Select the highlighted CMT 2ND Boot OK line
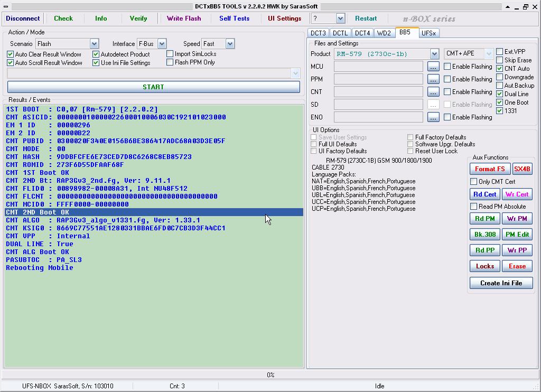The height and width of the screenshot is (392, 541). pos(154,212)
